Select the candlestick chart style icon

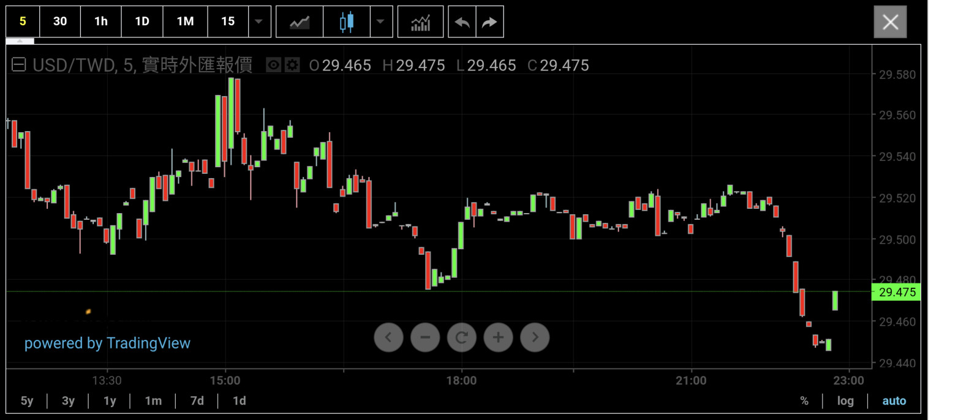coord(347,22)
